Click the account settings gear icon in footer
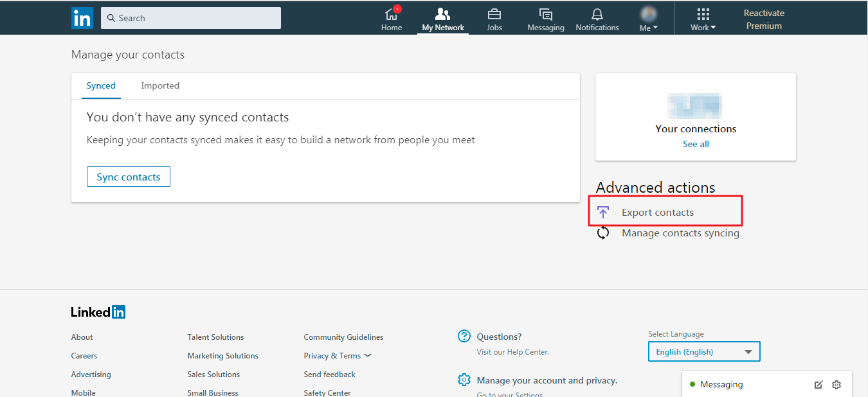Image resolution: width=868 pixels, height=397 pixels. (x=464, y=380)
